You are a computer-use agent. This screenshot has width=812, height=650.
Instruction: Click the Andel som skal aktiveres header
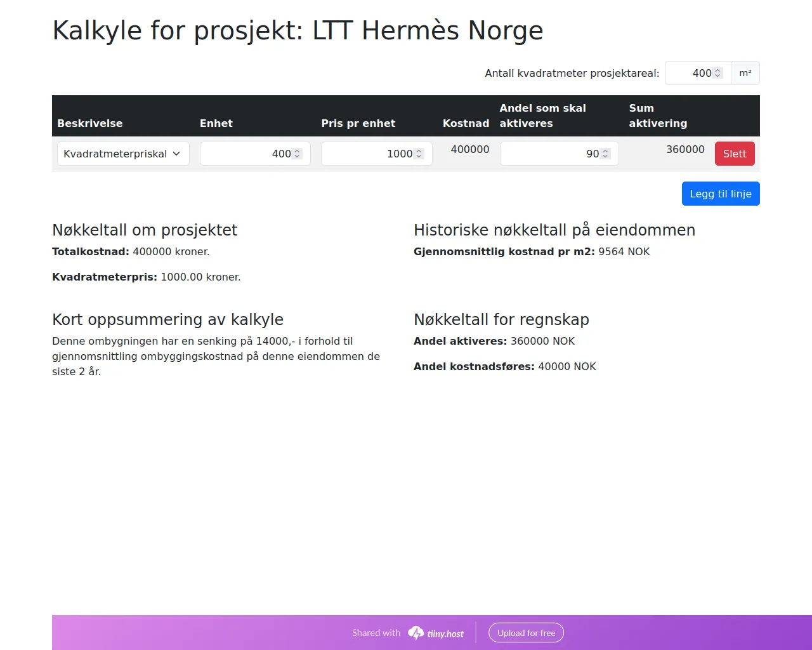coord(543,116)
